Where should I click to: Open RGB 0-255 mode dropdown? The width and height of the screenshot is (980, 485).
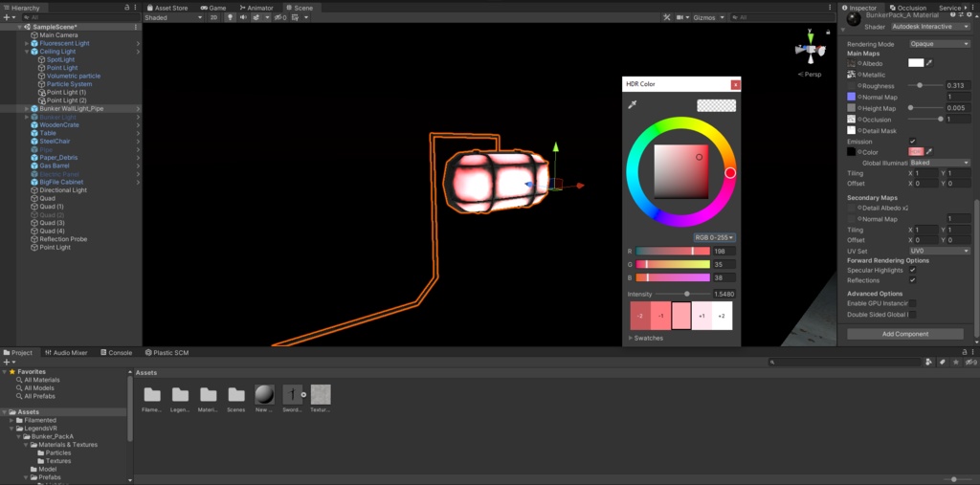click(714, 237)
